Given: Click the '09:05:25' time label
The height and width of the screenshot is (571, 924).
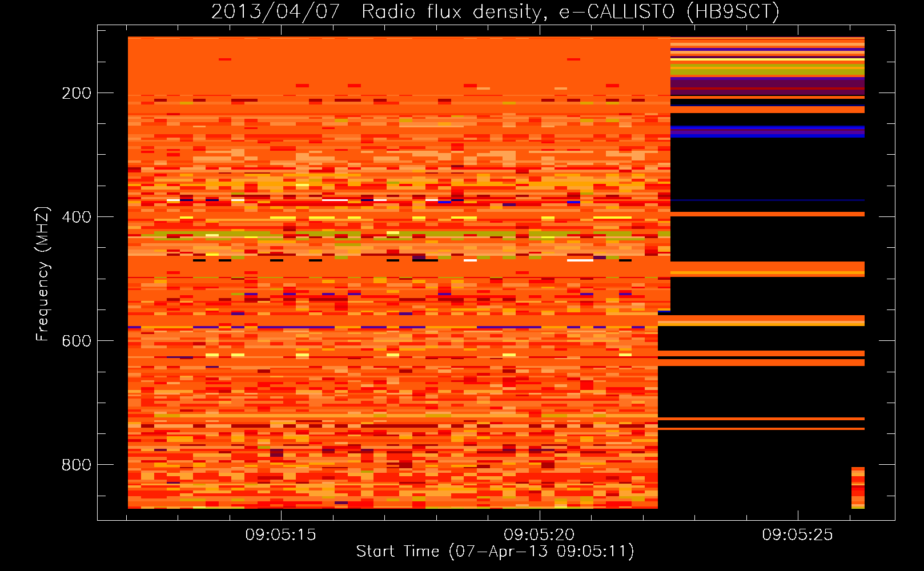Looking at the screenshot, I should click(x=797, y=535).
